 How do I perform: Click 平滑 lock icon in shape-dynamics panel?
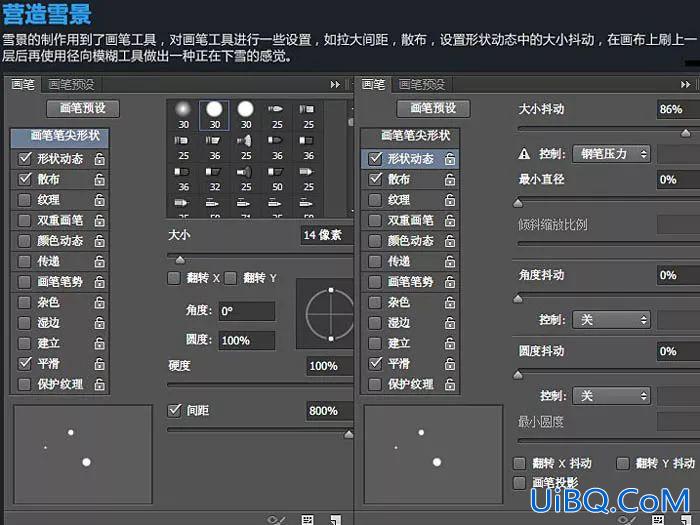tap(450, 364)
